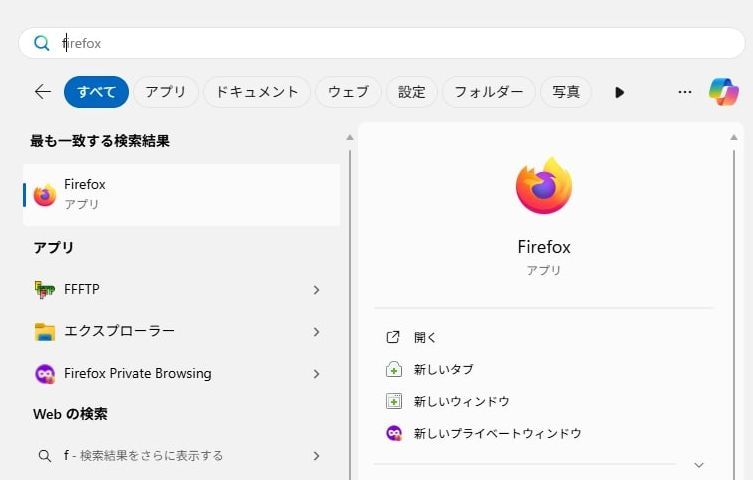This screenshot has height=480, width=753.
Task: Click the magnifier icon beside web search
Action: pos(45,456)
